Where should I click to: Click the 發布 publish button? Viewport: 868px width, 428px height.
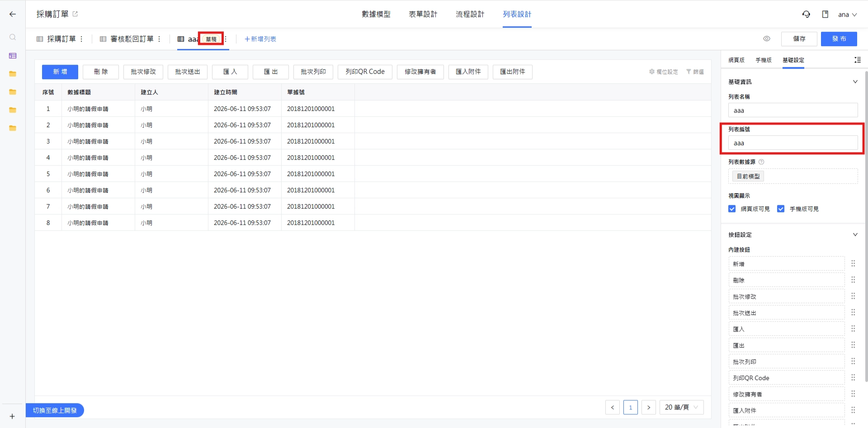[x=839, y=39]
